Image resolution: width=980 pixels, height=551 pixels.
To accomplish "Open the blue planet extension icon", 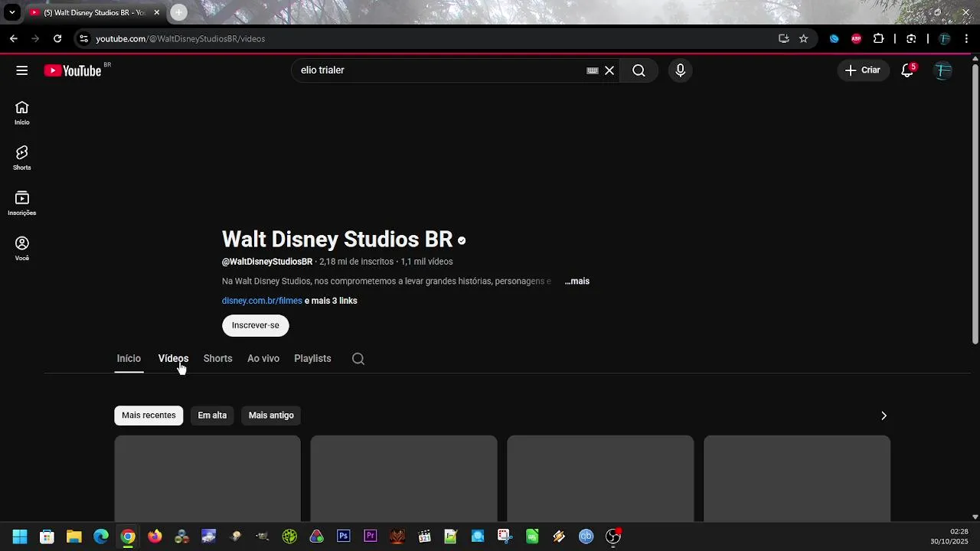I will [835, 38].
